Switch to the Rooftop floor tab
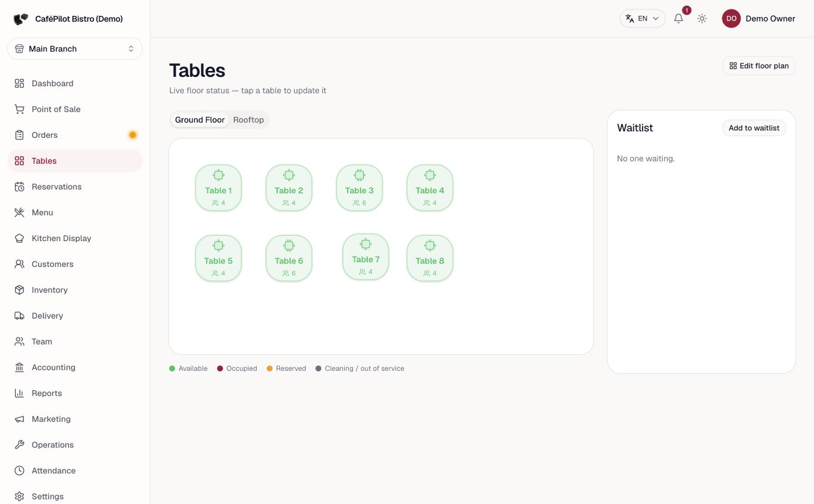Screen dimensions: 814x504 (248, 120)
